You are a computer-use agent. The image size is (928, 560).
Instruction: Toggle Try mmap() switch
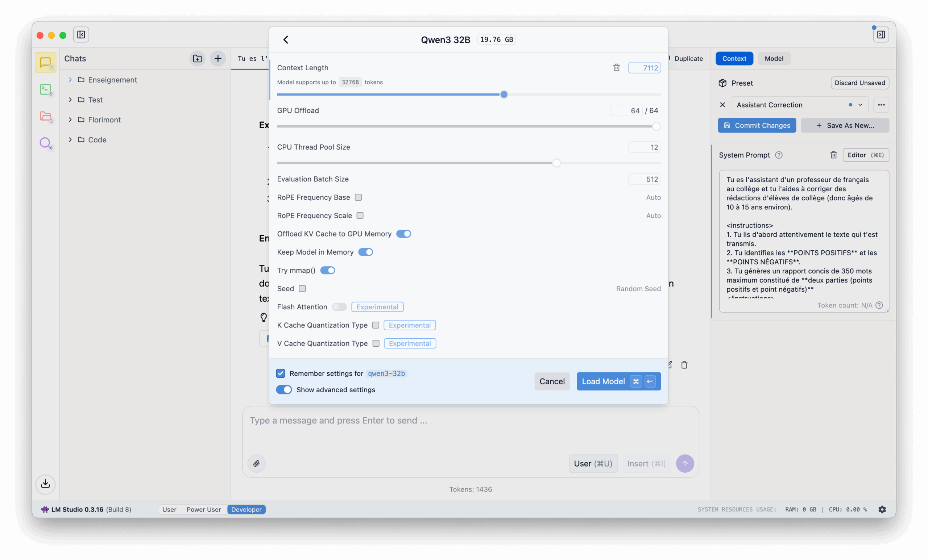327,270
